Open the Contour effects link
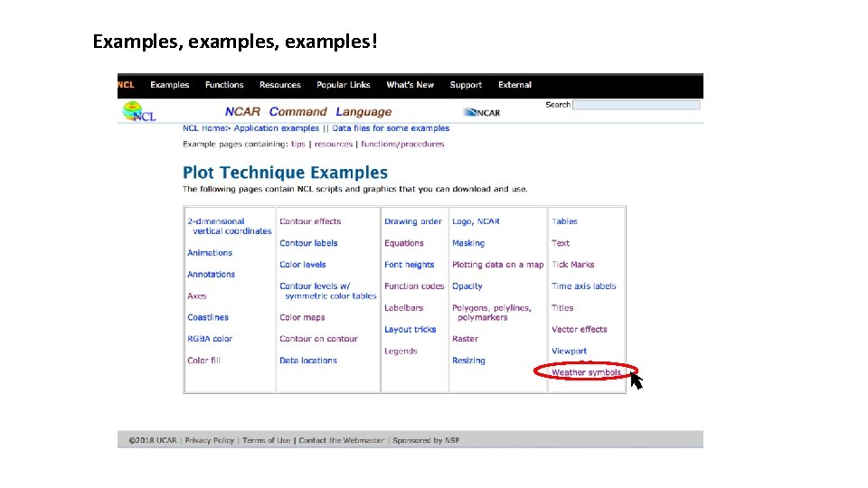Screen dimensions: 868x488 tap(310, 221)
